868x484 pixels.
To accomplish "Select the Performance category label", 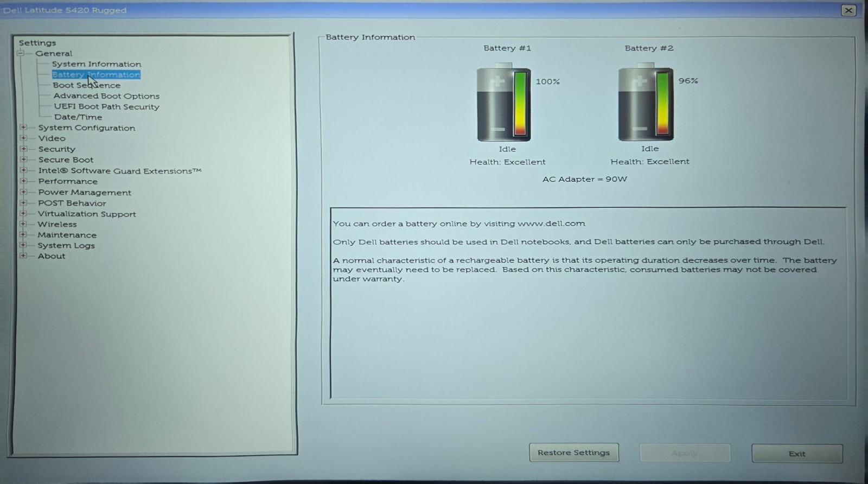I will [68, 181].
